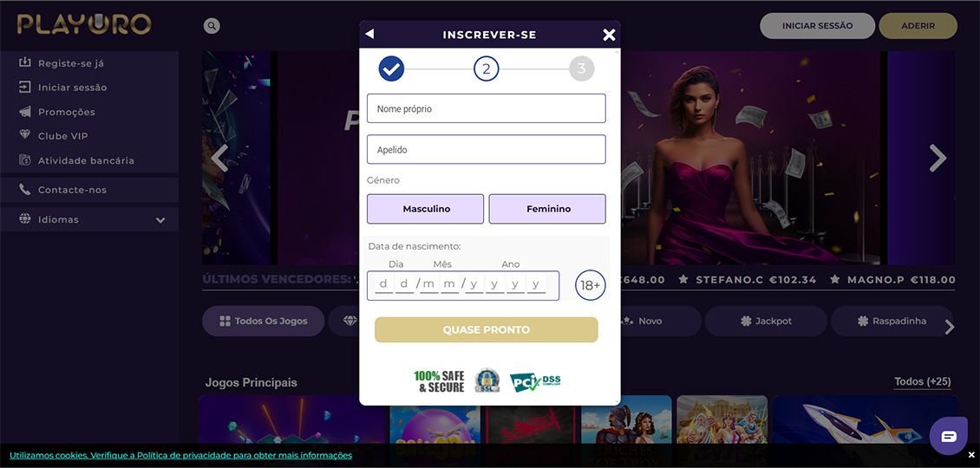
Task: Open the white rocket plane game thumbnail
Action: pyautogui.click(x=865, y=419)
